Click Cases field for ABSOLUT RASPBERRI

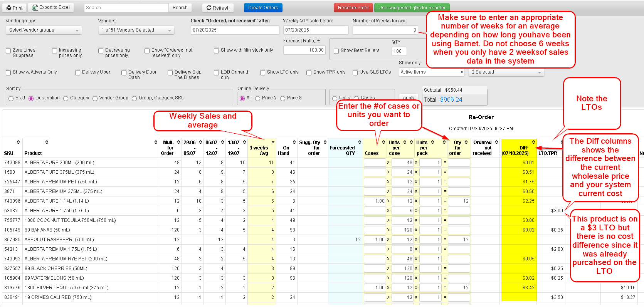tap(375, 240)
